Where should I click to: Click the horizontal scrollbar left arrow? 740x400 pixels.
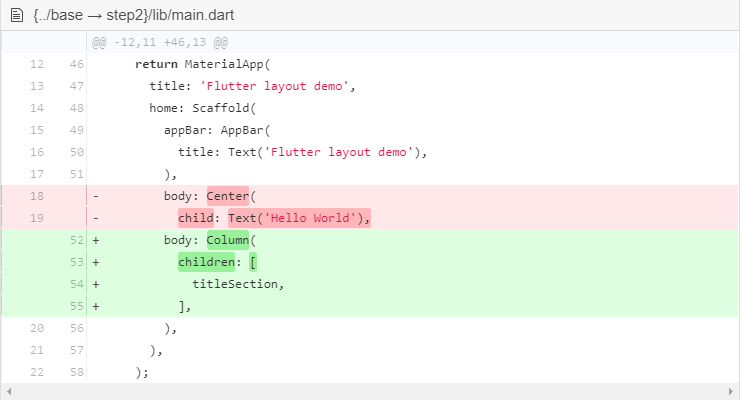[x=8, y=392]
